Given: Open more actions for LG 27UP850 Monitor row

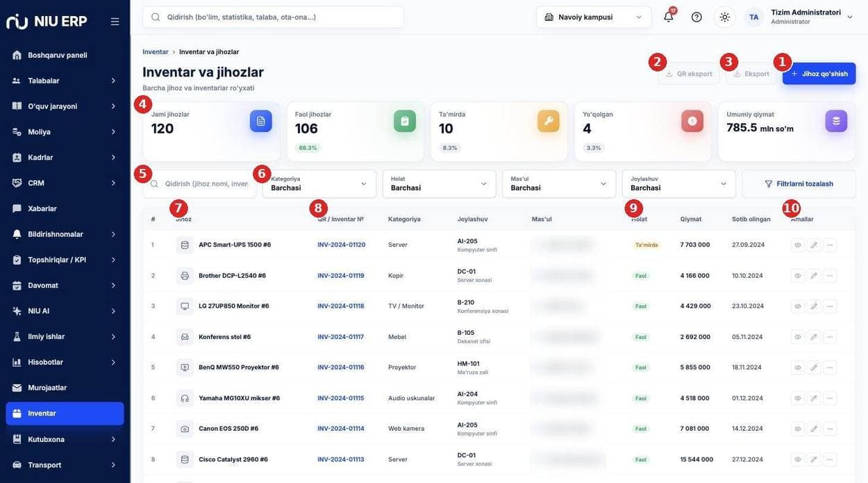Looking at the screenshot, I should pos(830,306).
